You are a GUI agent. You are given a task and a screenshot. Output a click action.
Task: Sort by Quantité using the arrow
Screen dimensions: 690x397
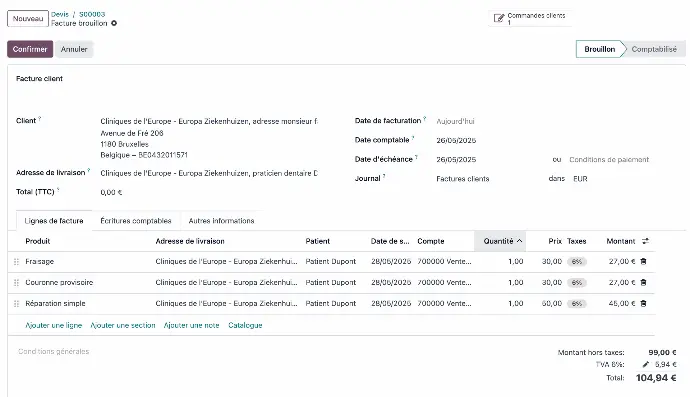click(x=519, y=241)
